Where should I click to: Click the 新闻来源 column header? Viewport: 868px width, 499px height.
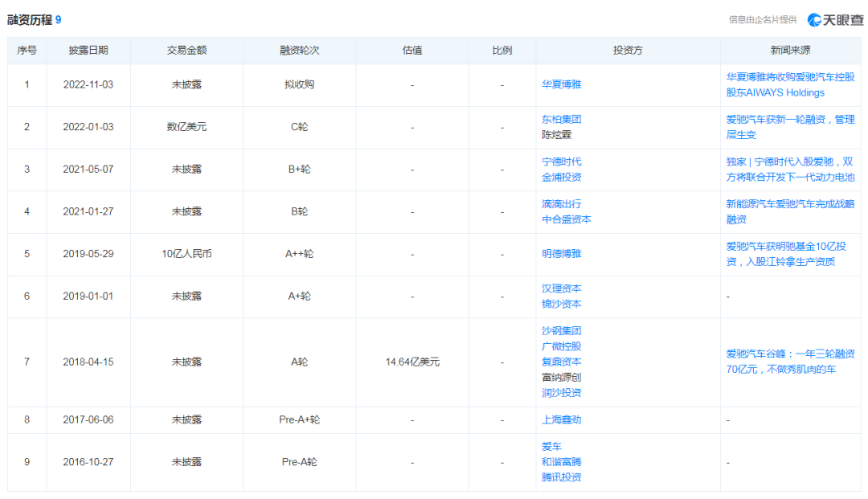[x=791, y=51]
